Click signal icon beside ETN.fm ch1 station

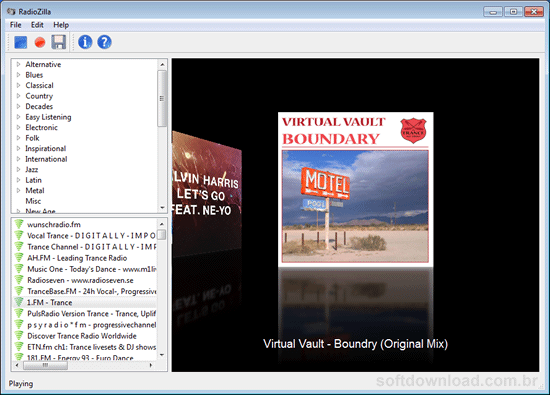click(19, 347)
